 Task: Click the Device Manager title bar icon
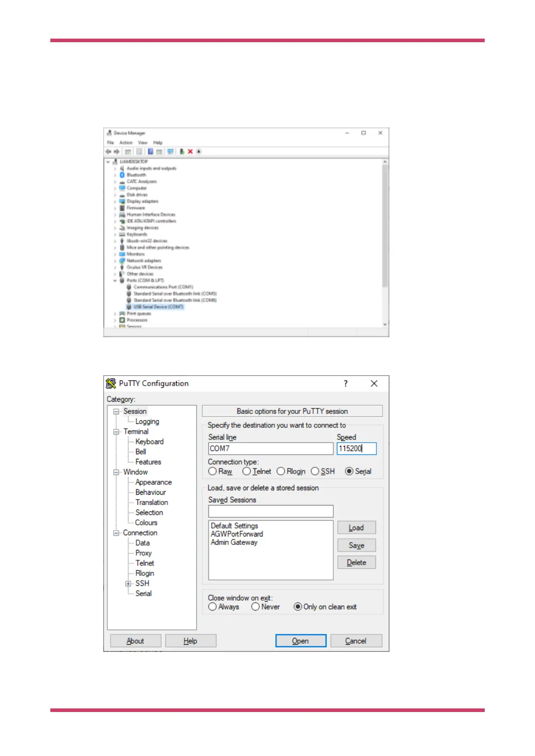click(x=109, y=133)
